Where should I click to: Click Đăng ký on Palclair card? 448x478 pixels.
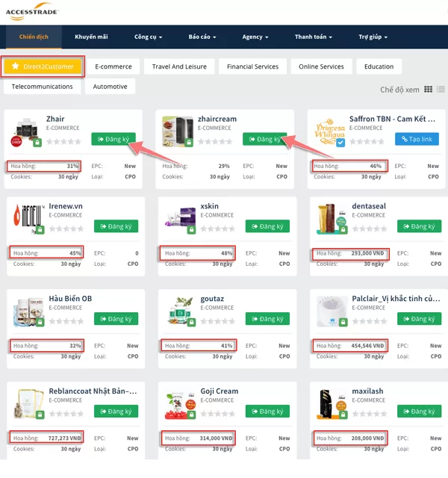point(420,319)
